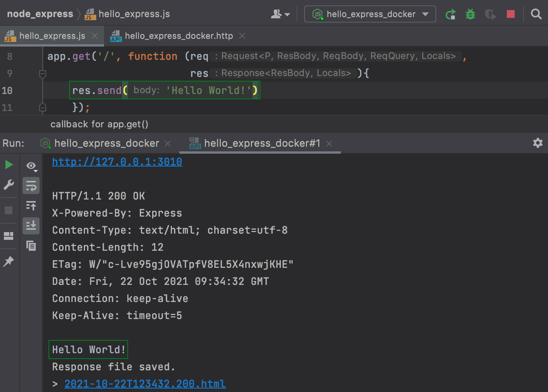This screenshot has height=392, width=548.
Task: Restore layout using the panel layout icon
Action: [9, 236]
